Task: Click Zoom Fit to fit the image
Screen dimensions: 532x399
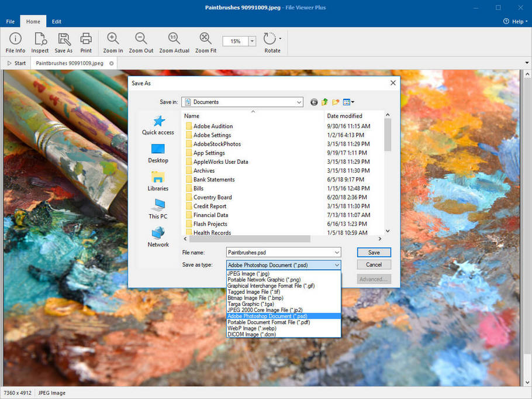Action: (205, 41)
